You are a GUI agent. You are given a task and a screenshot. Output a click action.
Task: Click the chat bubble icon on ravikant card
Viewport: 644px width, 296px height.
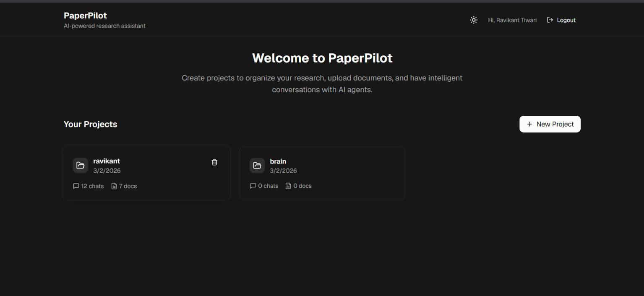tap(76, 186)
